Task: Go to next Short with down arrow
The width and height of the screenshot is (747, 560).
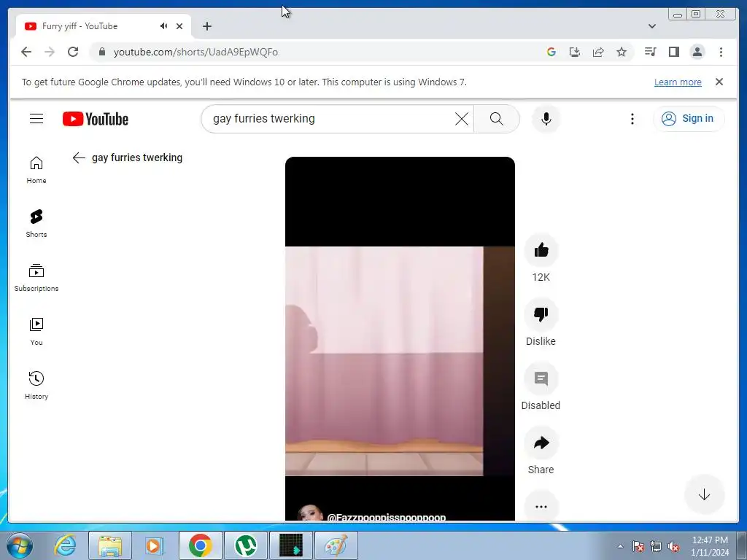Action: point(704,494)
